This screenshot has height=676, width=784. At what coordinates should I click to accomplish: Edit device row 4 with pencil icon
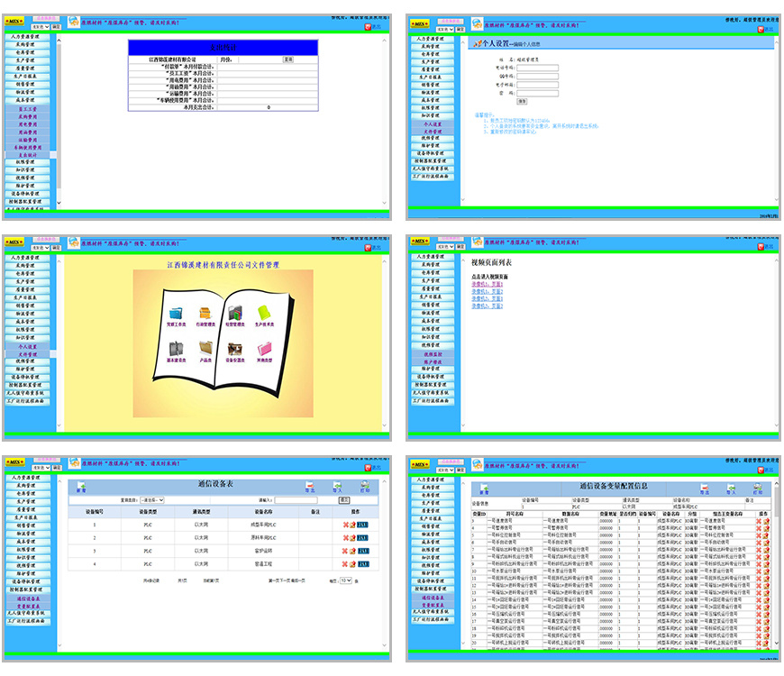[x=352, y=563]
